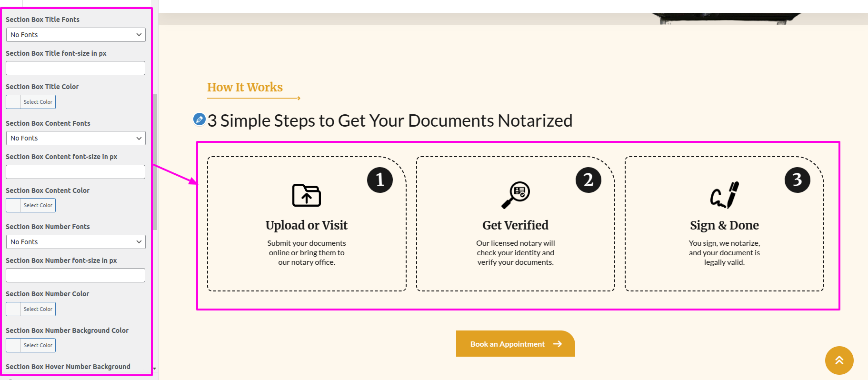
Task: Click the scroll-to-top double chevron button
Action: pyautogui.click(x=839, y=360)
